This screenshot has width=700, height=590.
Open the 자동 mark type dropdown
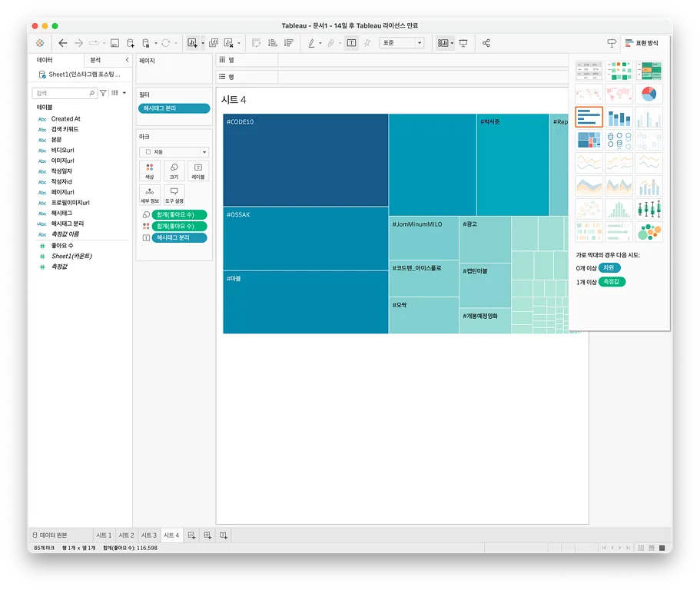[x=174, y=152]
